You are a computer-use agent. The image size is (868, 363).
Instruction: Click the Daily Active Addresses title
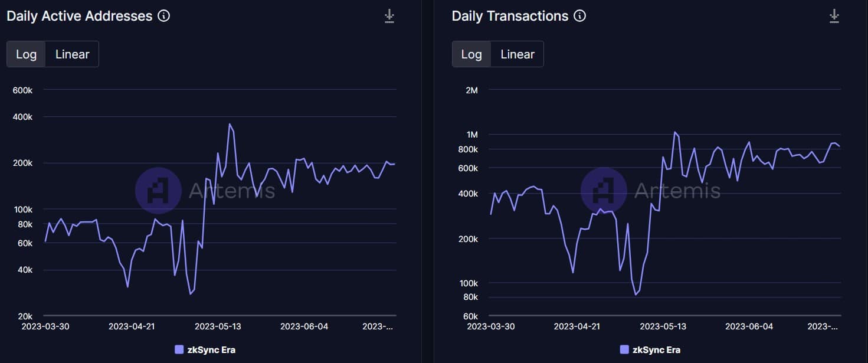point(80,16)
